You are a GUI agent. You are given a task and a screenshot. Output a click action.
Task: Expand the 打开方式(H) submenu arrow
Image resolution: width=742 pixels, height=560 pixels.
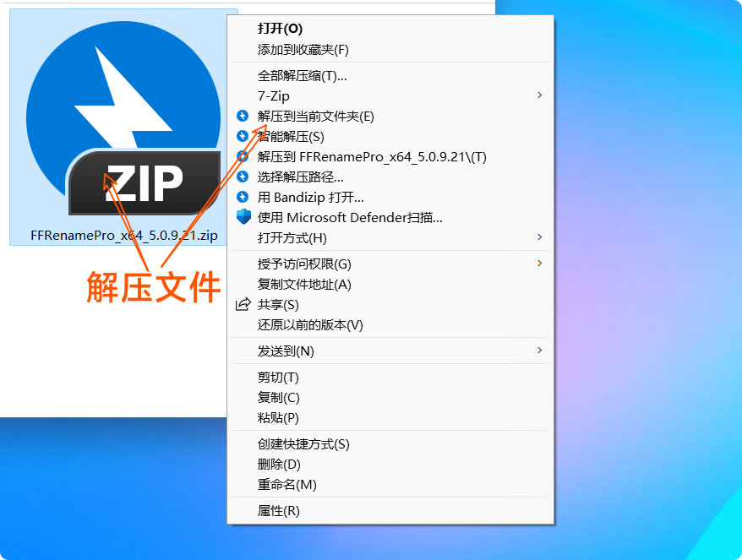[x=539, y=237]
